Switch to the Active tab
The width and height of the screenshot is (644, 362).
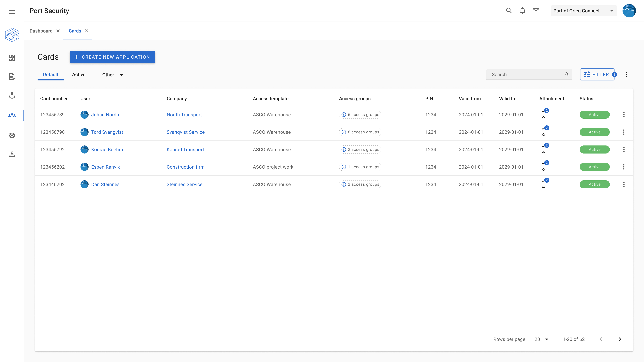pyautogui.click(x=79, y=74)
